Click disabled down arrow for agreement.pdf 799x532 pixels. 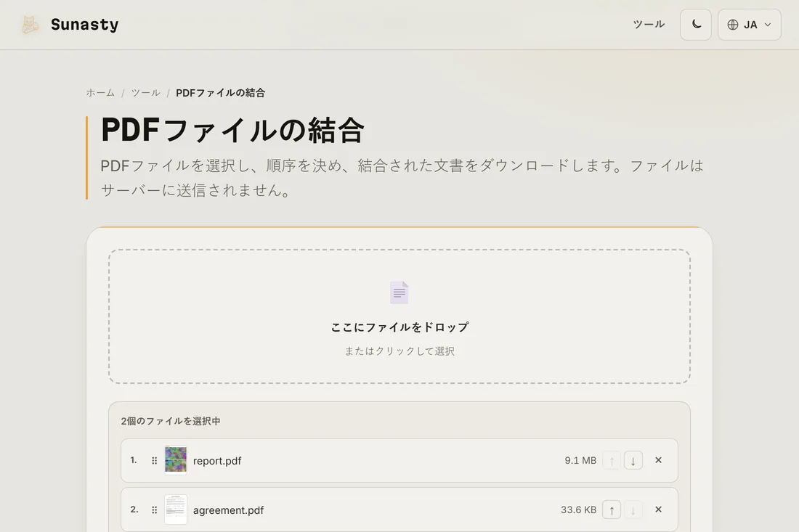click(633, 510)
